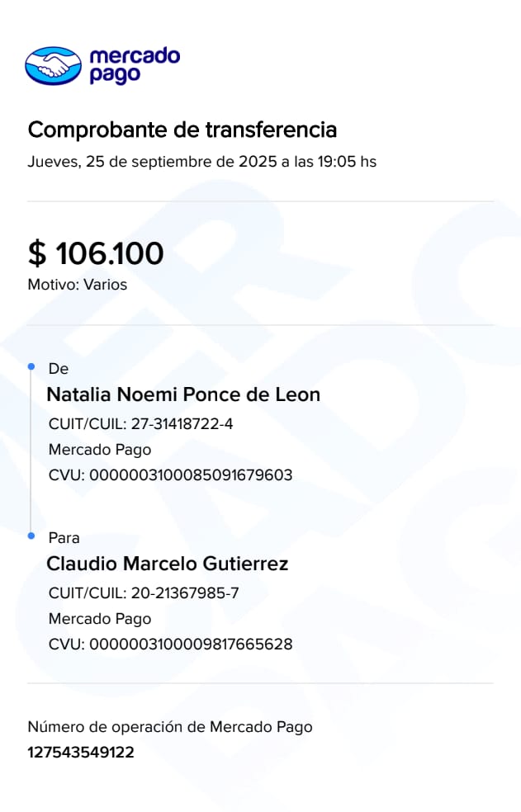Select recipient name Claudio Marcelo Gutierrez
Screen dimensions: 521x812
(168, 564)
